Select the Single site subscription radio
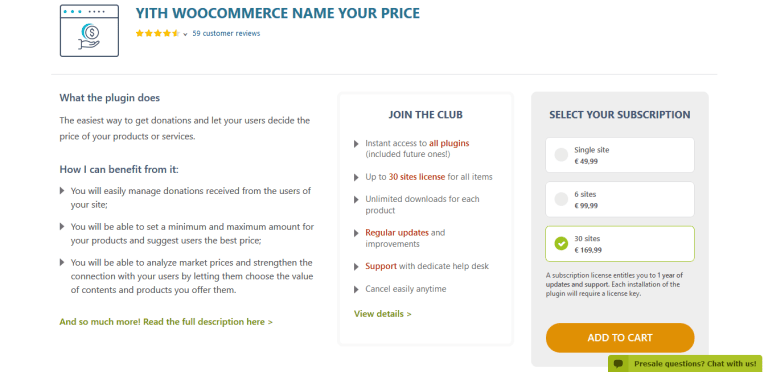 (x=561, y=155)
